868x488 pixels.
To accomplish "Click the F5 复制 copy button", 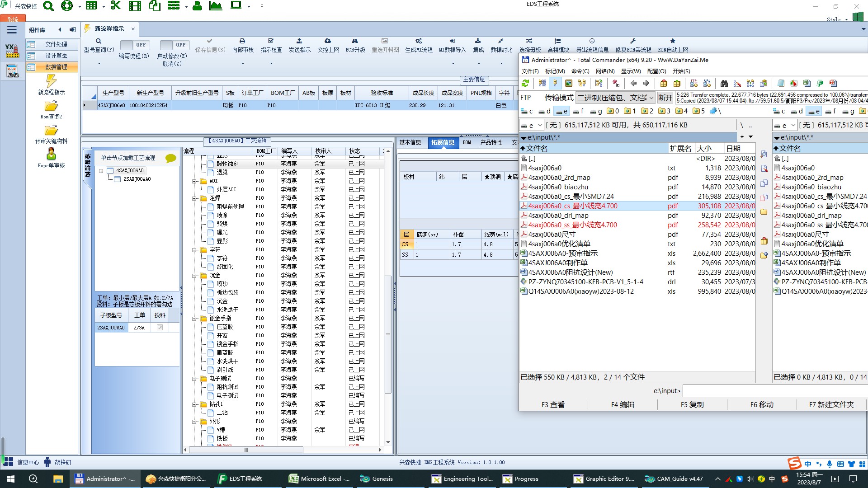I will click(692, 404).
